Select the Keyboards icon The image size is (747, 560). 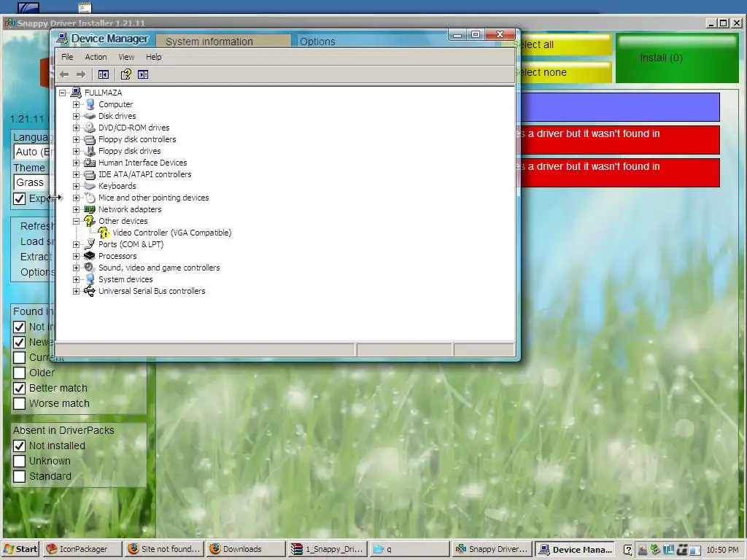[x=90, y=186]
